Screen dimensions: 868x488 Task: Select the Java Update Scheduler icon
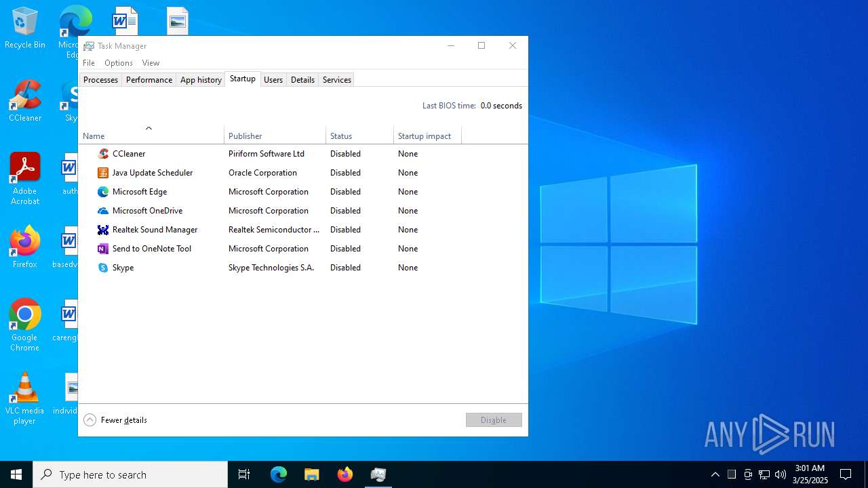103,173
